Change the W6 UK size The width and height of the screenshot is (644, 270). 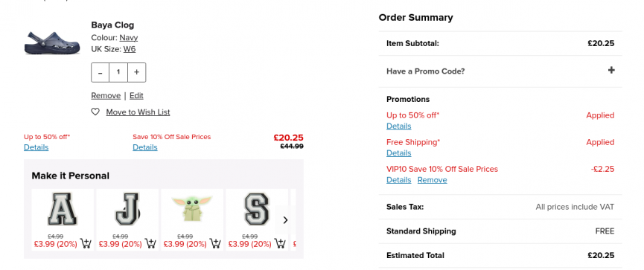[x=130, y=49]
